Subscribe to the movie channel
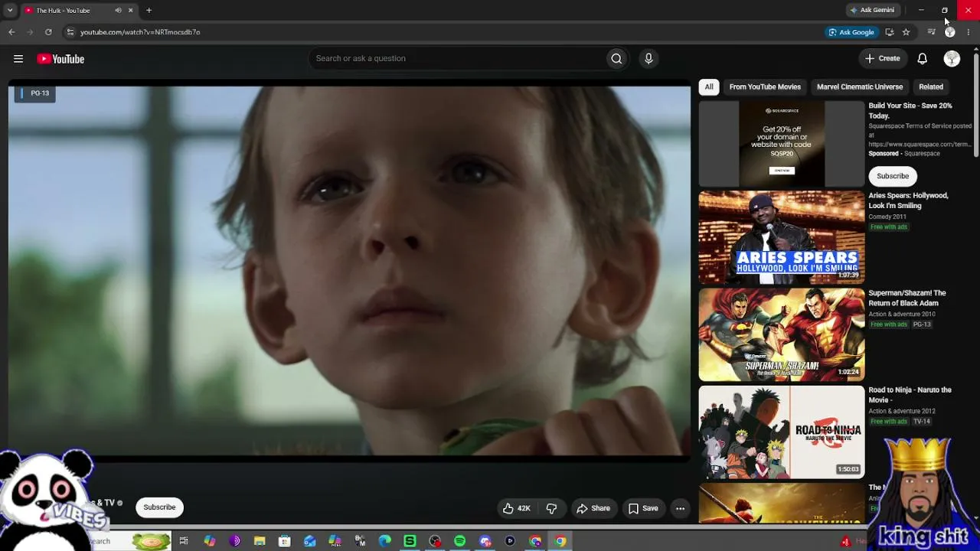The height and width of the screenshot is (551, 980). (x=159, y=507)
